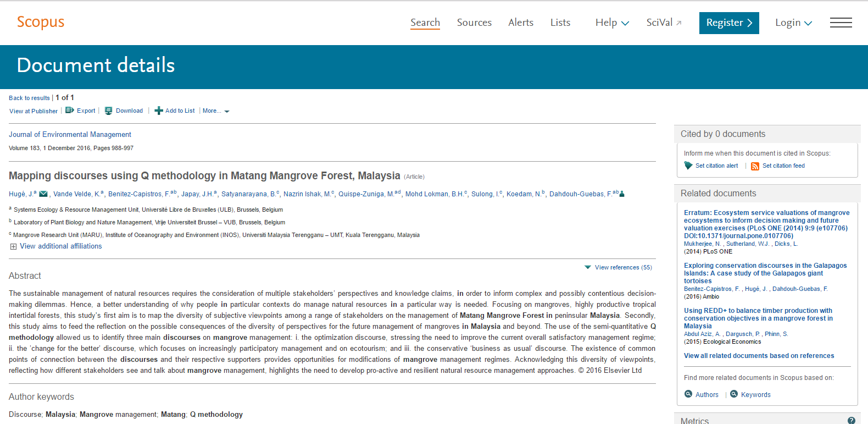Image resolution: width=868 pixels, height=424 pixels.
Task: Click the Metrics help question mark icon
Action: point(852,421)
